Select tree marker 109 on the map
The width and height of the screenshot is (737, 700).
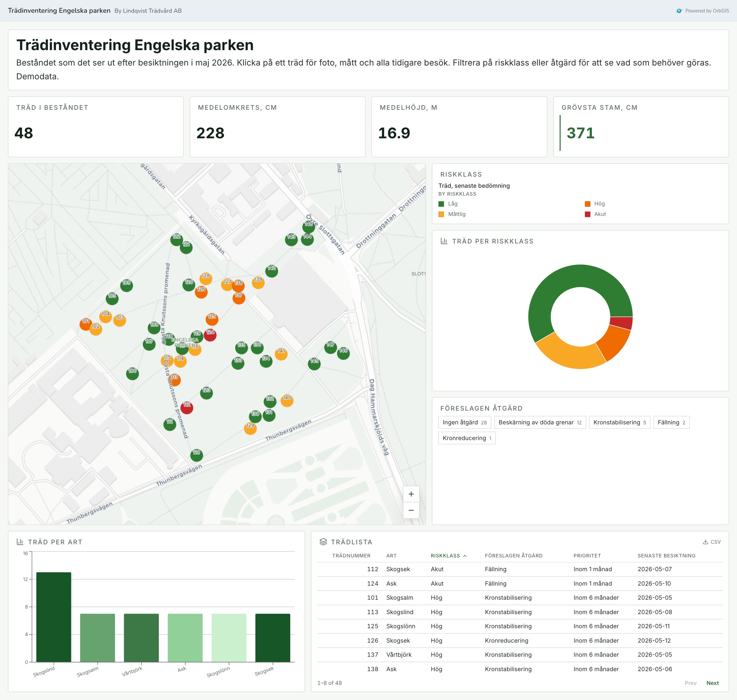pos(126,285)
